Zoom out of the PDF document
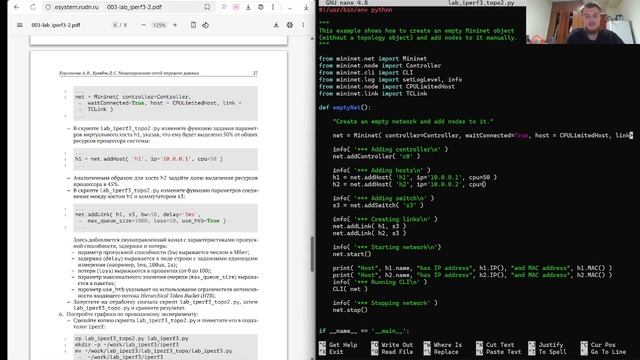The image size is (640, 360). tap(143, 25)
